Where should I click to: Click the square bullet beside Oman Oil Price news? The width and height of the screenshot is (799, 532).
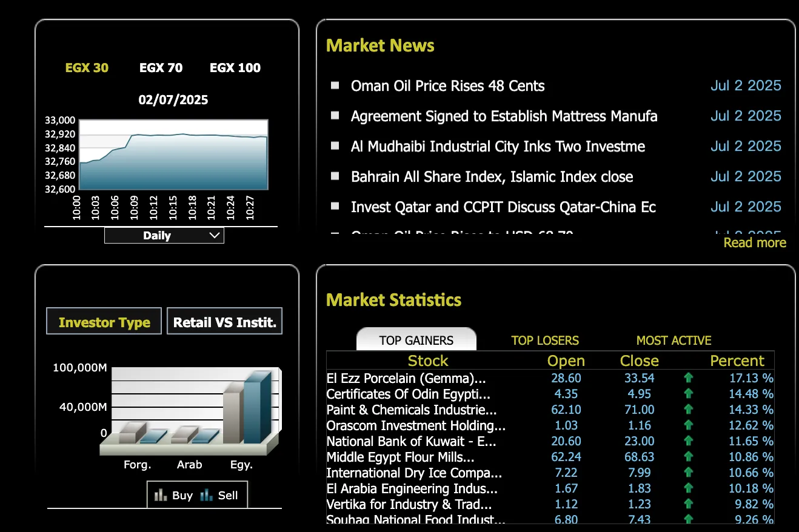(x=335, y=85)
